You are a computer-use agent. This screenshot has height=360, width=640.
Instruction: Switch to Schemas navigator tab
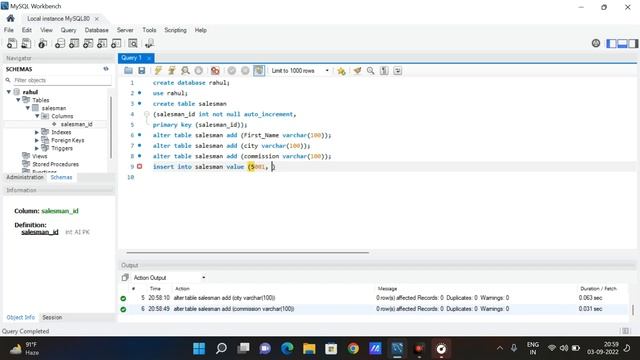[61, 178]
